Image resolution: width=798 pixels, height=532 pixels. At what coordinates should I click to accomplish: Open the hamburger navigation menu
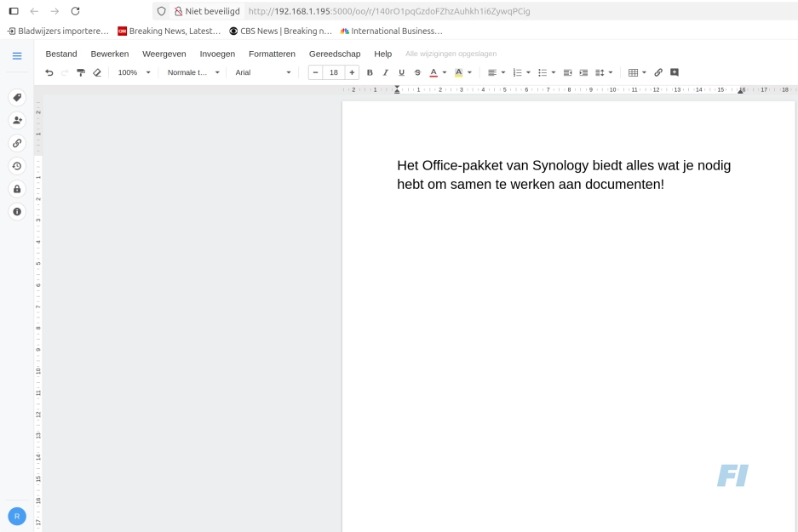click(17, 56)
